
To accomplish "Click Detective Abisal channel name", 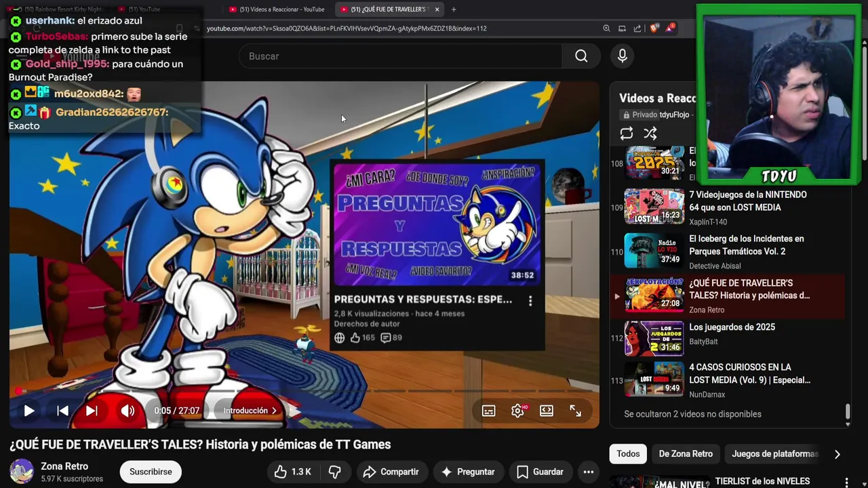I will click(715, 266).
